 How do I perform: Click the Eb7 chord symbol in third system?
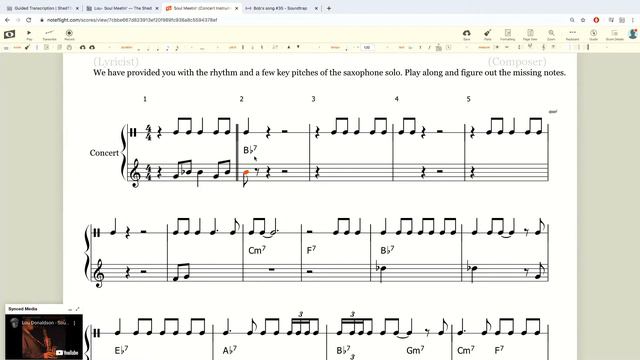pyautogui.click(x=122, y=350)
